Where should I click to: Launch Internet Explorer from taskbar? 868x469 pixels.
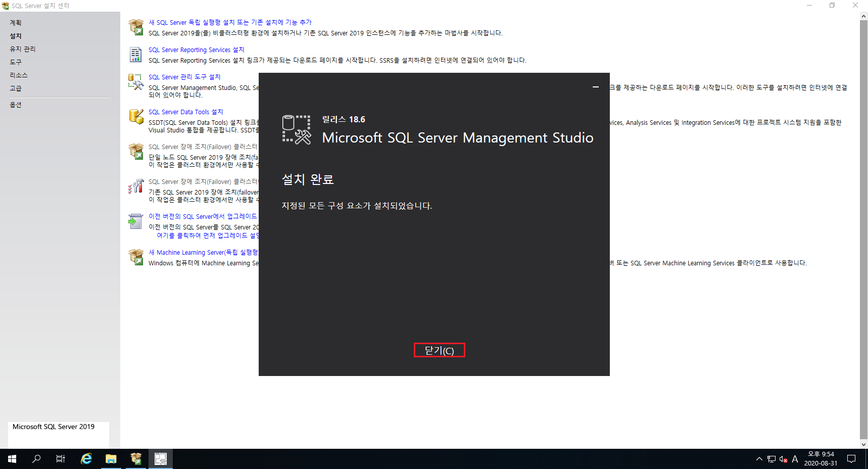(86, 459)
